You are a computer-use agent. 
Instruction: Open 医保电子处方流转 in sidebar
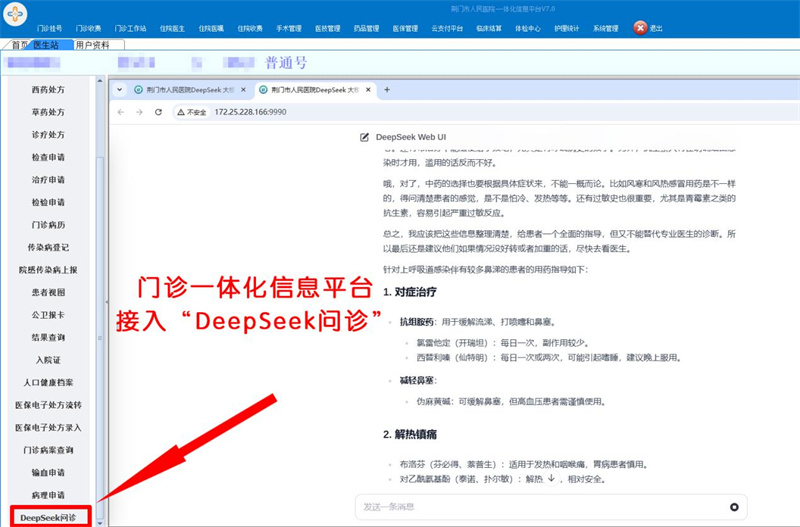tap(48, 405)
